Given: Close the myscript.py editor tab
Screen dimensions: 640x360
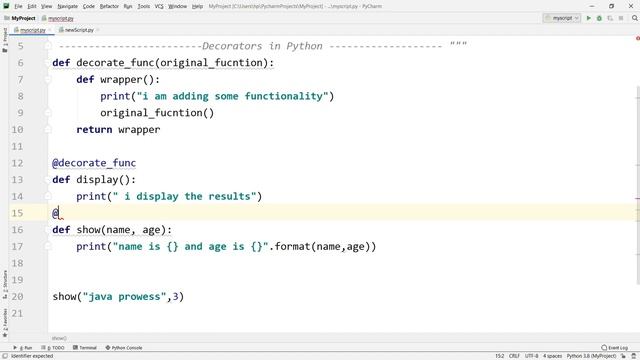Looking at the screenshot, I should click(x=50, y=30).
